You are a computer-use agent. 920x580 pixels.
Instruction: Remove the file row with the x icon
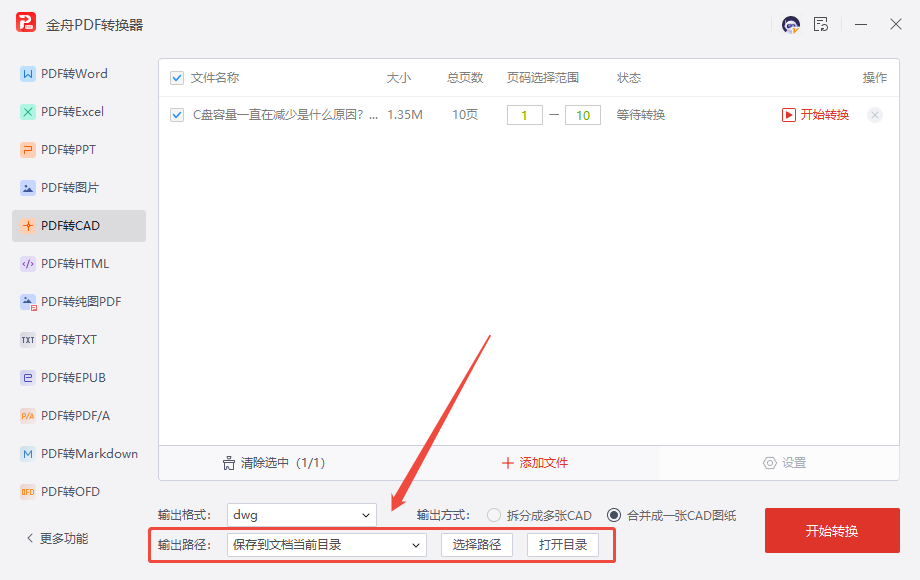tap(875, 115)
